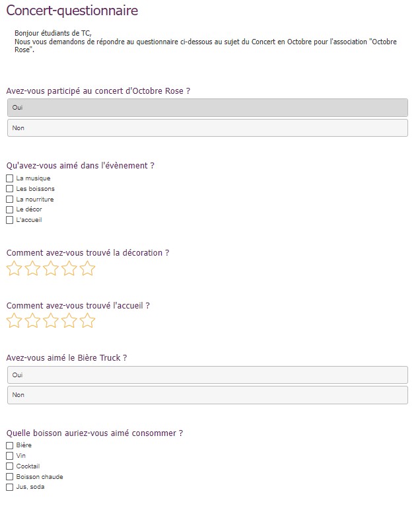The image size is (420, 510).
Task: Check the Boisson chaude option
Action: pos(10,477)
